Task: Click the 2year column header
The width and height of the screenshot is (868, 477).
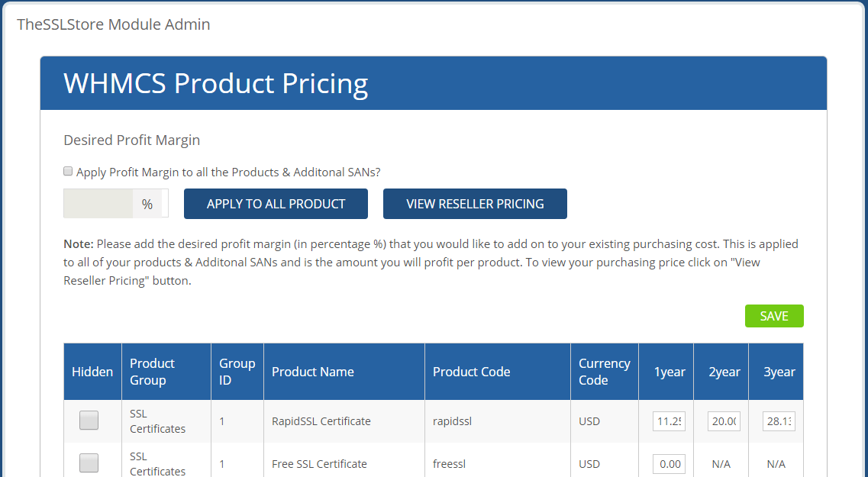Action: click(720, 372)
